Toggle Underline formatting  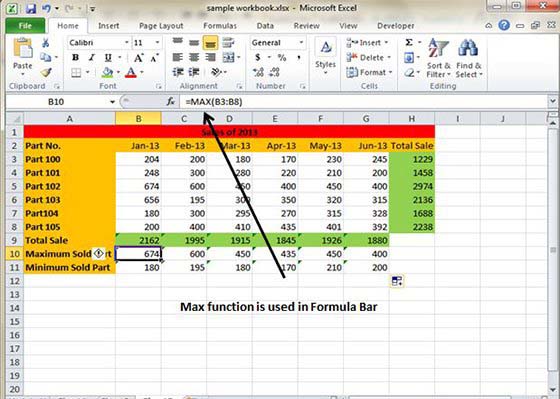point(108,58)
